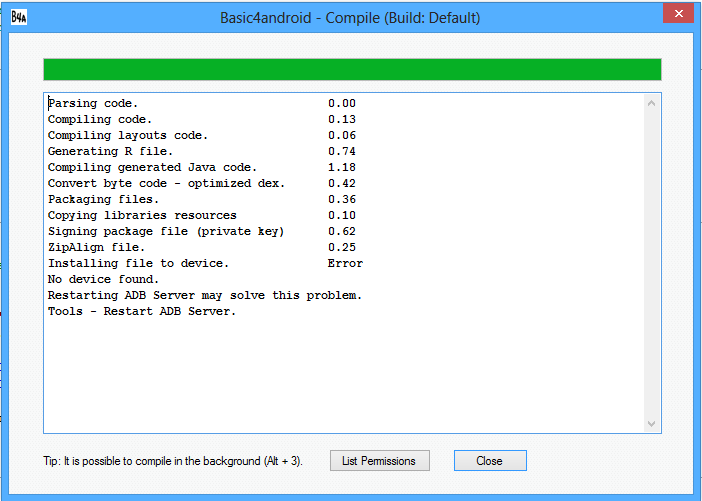
Task: Click the 'Error' status in the log
Action: 345,263
